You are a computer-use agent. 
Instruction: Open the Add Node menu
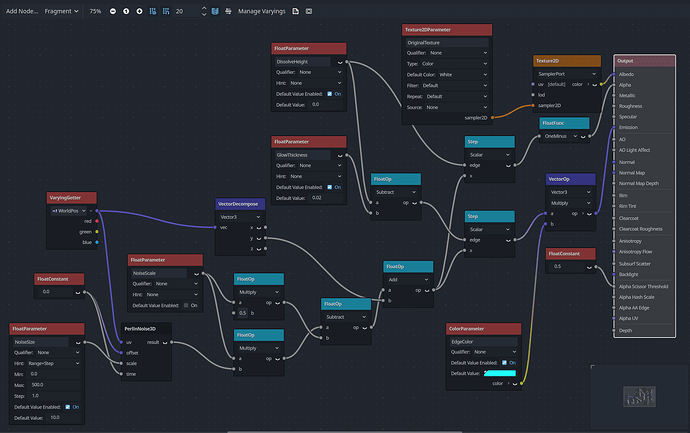(x=22, y=11)
